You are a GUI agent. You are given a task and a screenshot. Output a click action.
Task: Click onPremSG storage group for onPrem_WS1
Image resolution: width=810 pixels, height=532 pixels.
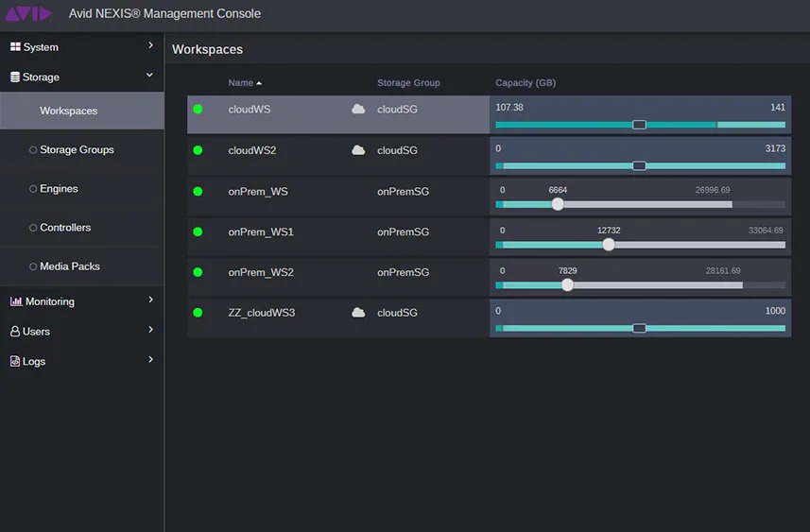(403, 232)
